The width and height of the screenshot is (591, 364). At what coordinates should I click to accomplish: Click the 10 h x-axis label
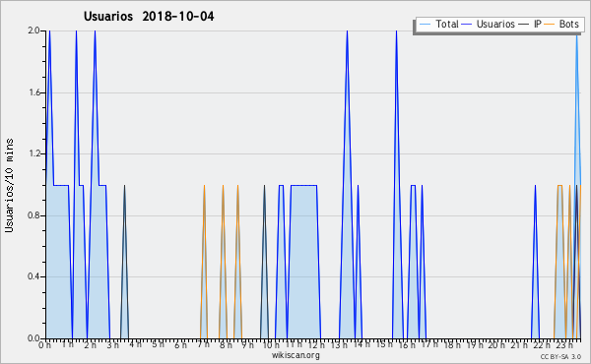(271, 344)
